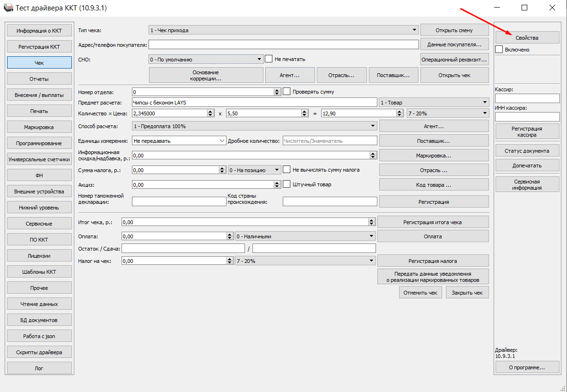This screenshot has height=392, width=567.
Task: Click the 'Предмет расчета' text field
Action: (254, 102)
